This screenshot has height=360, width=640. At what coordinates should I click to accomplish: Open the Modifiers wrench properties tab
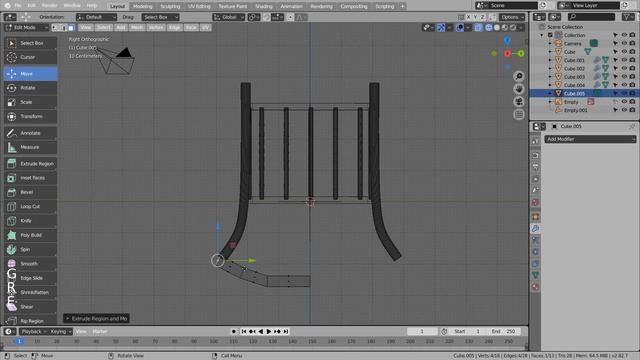click(536, 229)
